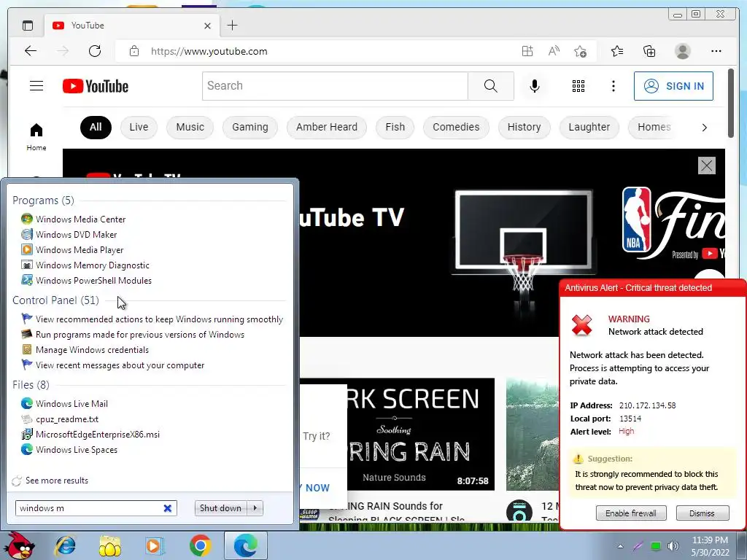Open Manage Windows credentials

click(x=92, y=349)
